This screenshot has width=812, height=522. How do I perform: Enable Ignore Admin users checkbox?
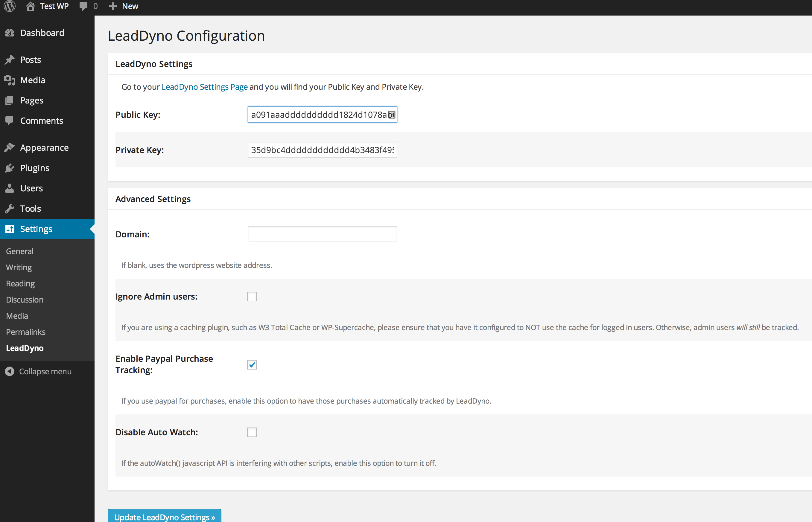(252, 297)
